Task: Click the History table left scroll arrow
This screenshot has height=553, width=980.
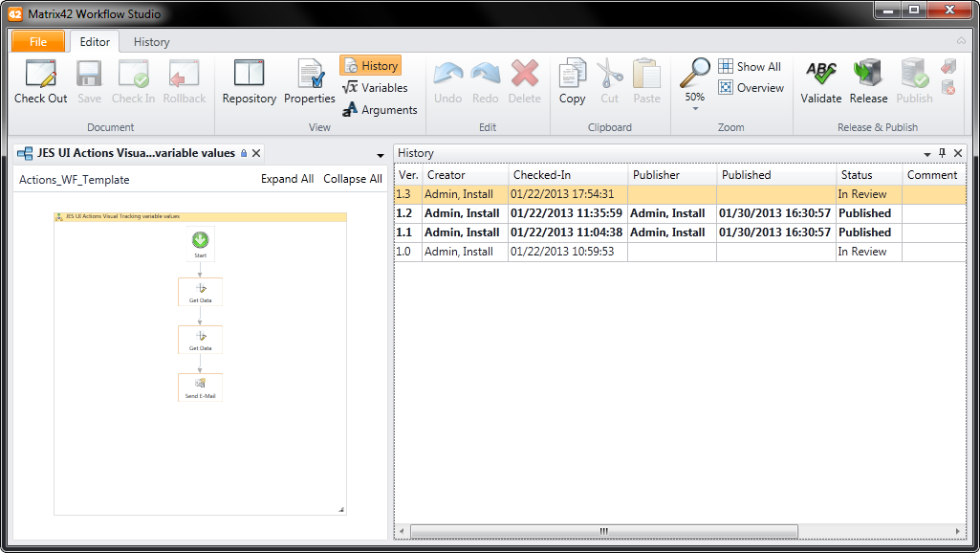Action: [x=402, y=531]
